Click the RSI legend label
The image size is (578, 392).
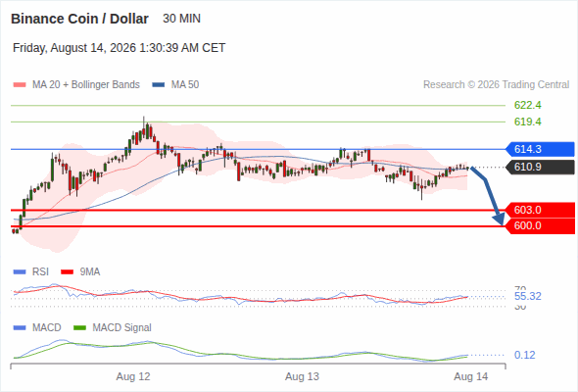click(40, 272)
